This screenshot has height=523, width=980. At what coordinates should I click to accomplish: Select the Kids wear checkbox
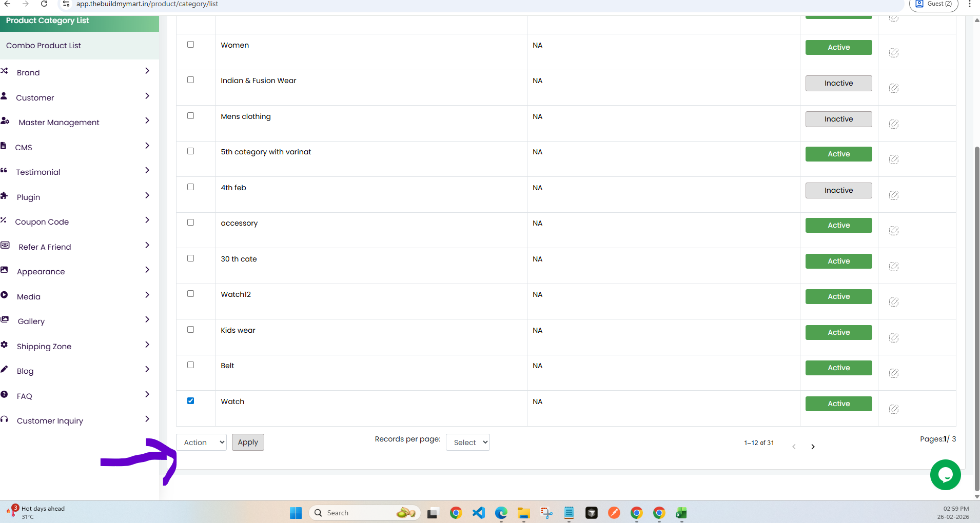[x=190, y=330]
